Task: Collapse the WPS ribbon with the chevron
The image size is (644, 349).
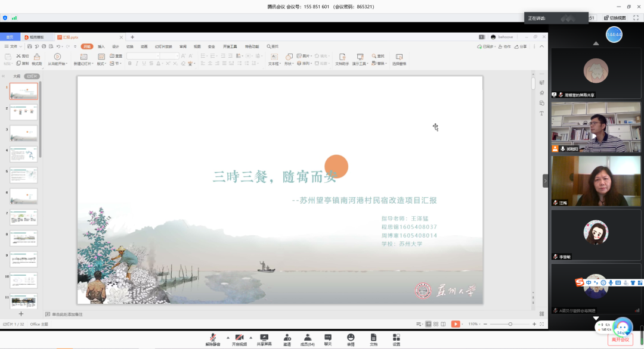Action: (x=541, y=47)
